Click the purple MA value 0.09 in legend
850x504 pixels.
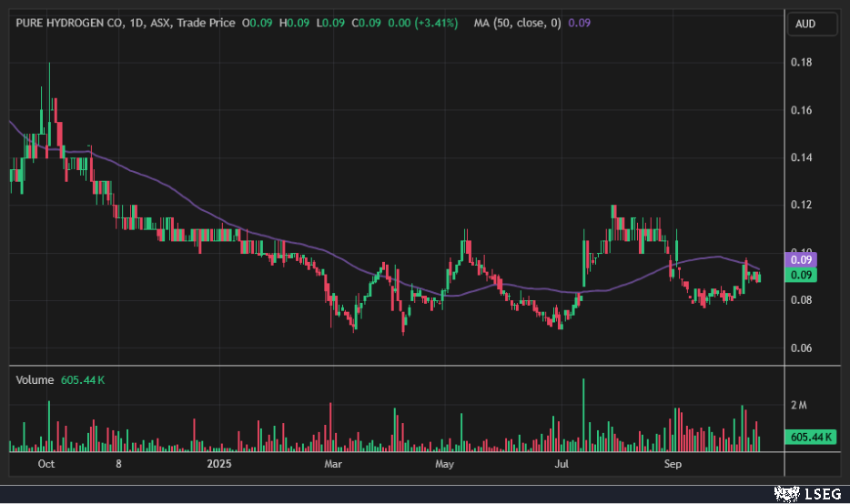tap(579, 23)
